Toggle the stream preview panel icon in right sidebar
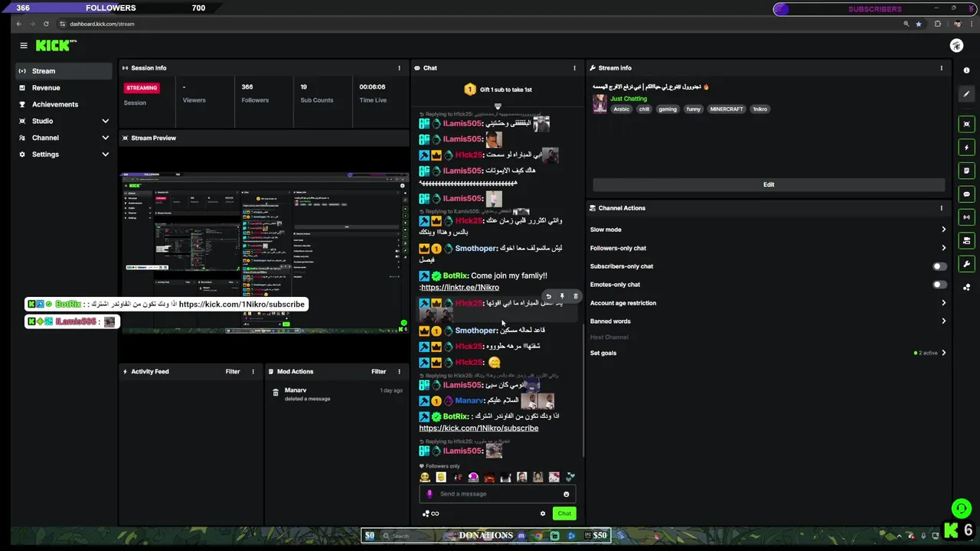Image resolution: width=980 pixels, height=551 pixels. [x=967, y=124]
